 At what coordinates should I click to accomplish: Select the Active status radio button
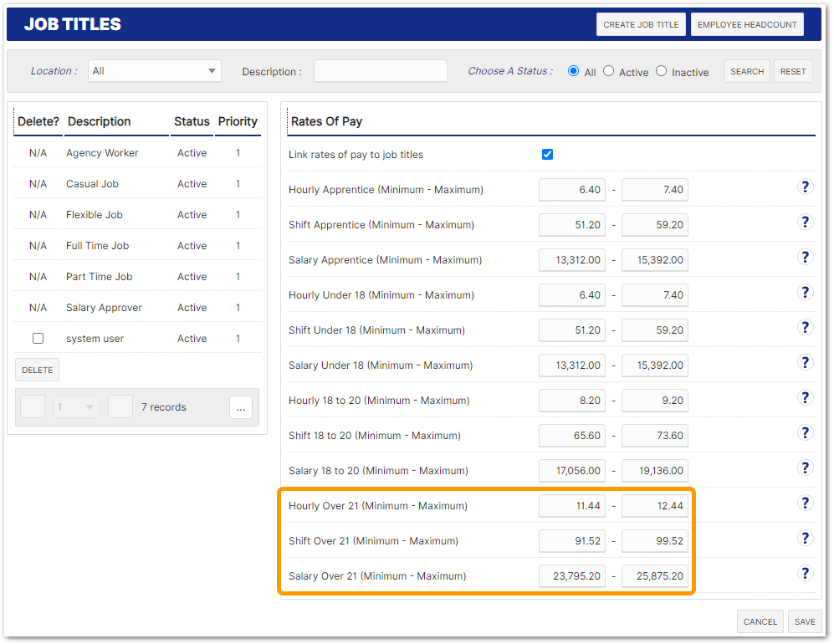609,72
